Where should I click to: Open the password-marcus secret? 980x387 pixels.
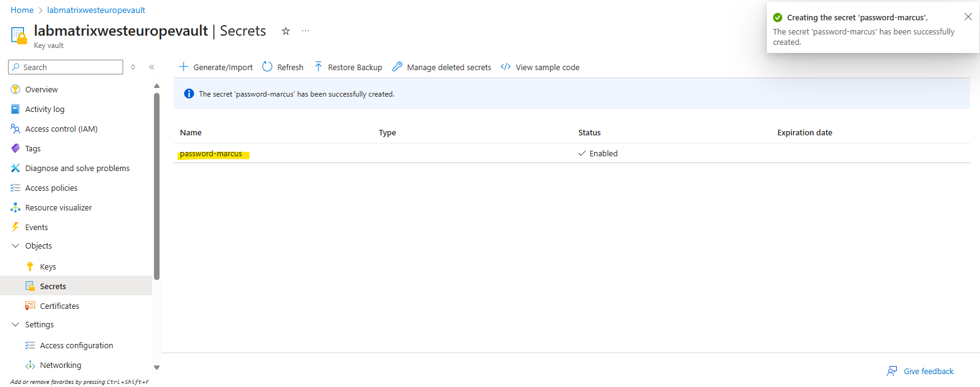click(211, 153)
